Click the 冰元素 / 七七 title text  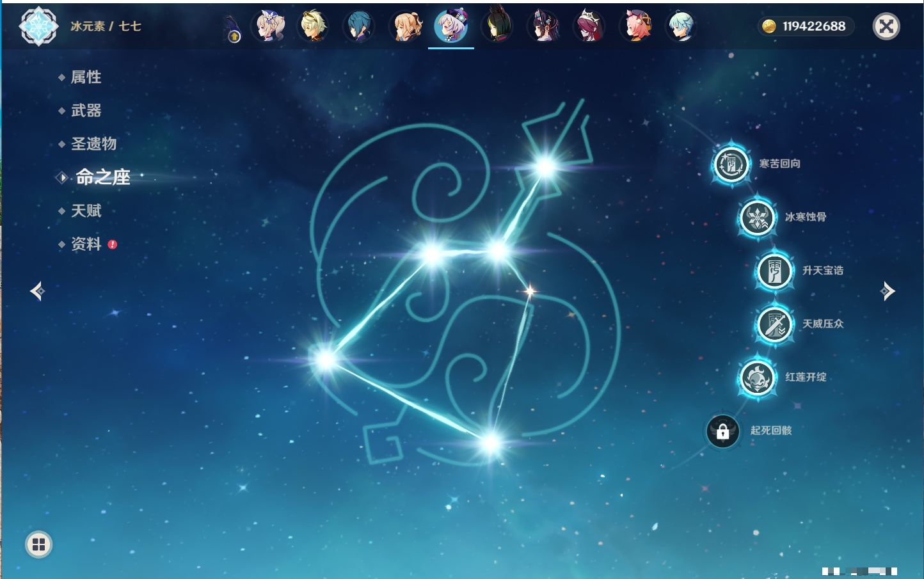(x=106, y=26)
